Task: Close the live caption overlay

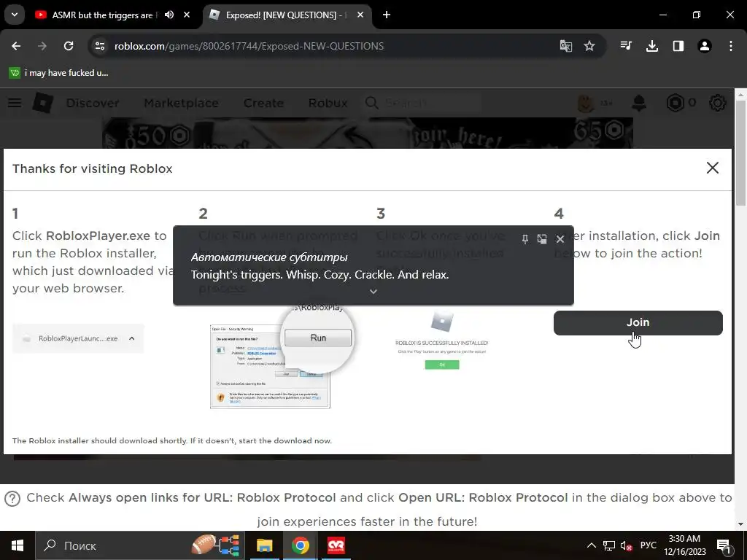Action: tap(560, 239)
